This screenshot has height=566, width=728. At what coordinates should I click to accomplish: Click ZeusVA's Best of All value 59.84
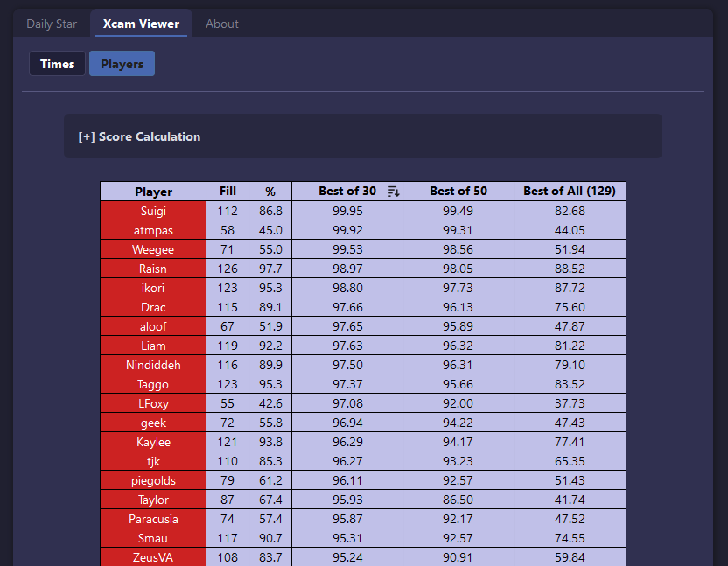pos(570,557)
